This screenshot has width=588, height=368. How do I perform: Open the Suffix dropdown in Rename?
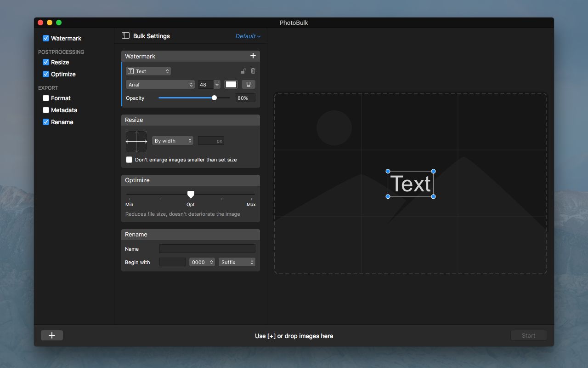237,262
